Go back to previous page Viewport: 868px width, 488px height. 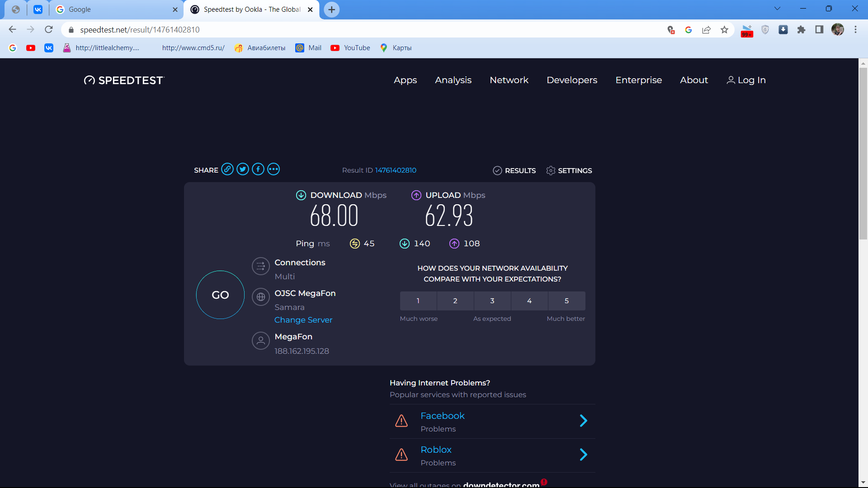12,30
